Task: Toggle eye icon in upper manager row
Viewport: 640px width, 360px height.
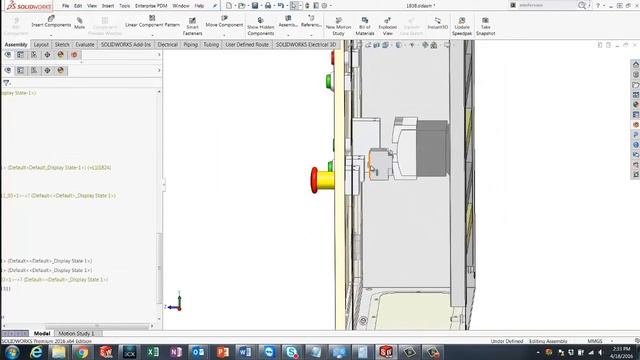Action: coord(7,55)
